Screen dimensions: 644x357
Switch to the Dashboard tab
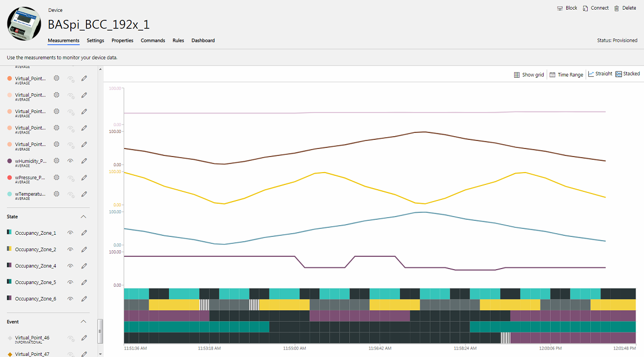tap(203, 40)
